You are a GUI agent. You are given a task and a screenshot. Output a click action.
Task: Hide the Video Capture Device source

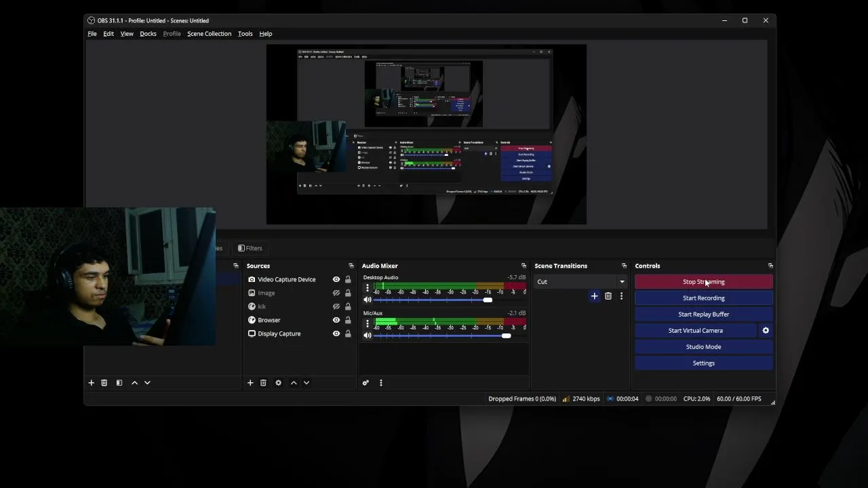(x=336, y=279)
